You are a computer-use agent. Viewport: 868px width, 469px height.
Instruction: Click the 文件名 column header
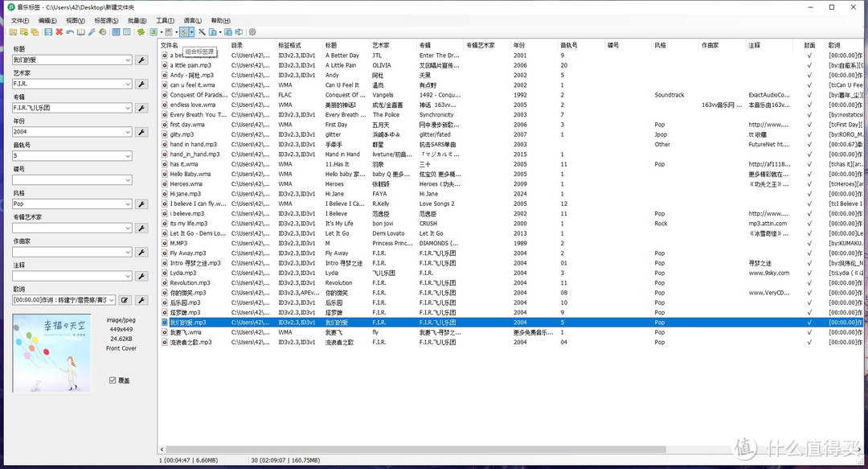tap(170, 46)
